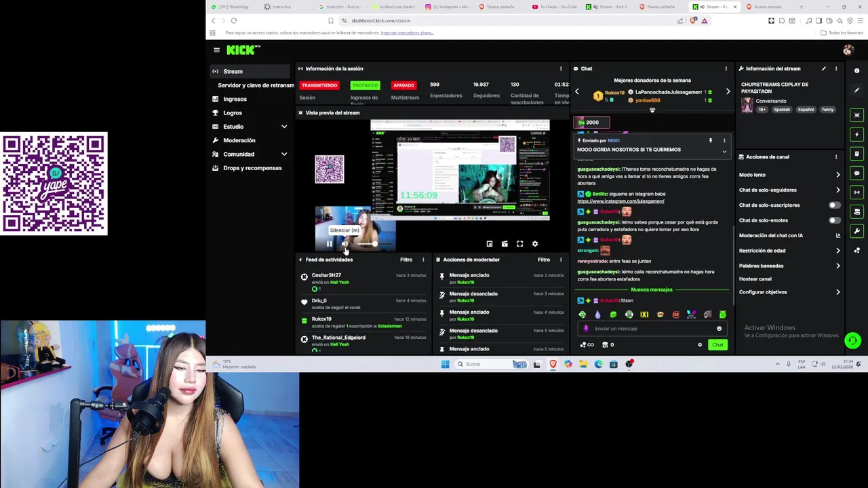Open preview player settings gear
The width and height of the screenshot is (868, 488).
point(534,243)
